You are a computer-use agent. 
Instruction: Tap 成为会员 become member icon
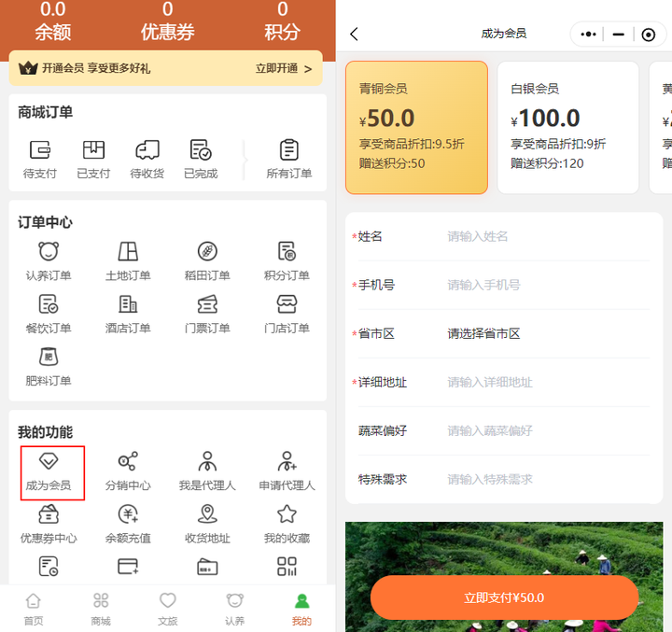(49, 471)
